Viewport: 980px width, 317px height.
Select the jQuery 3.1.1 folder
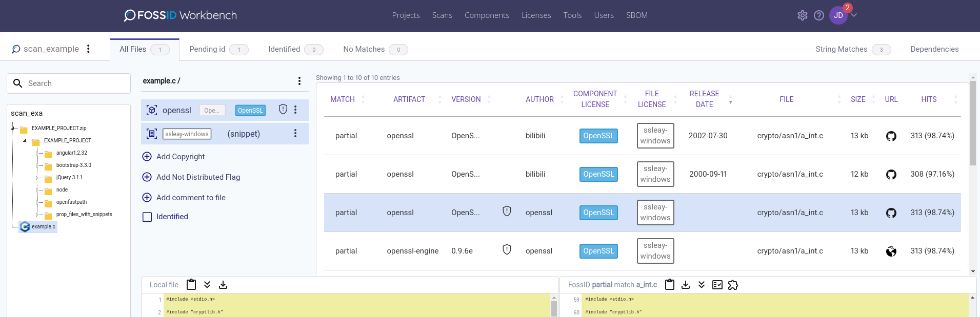[x=69, y=177]
